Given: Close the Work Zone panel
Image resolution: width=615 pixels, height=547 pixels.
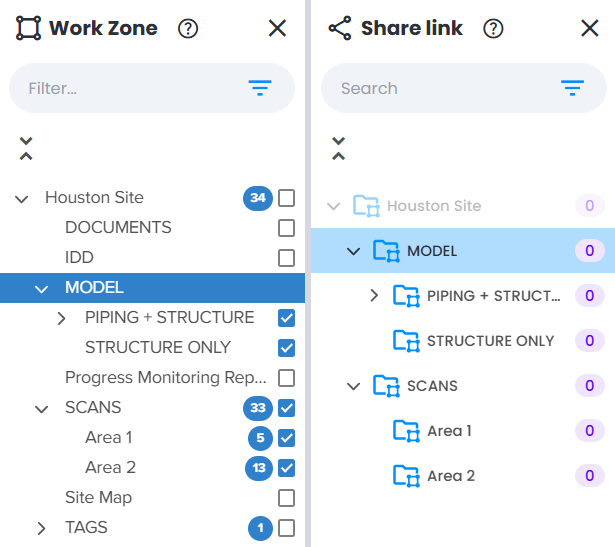Looking at the screenshot, I should coord(277,29).
